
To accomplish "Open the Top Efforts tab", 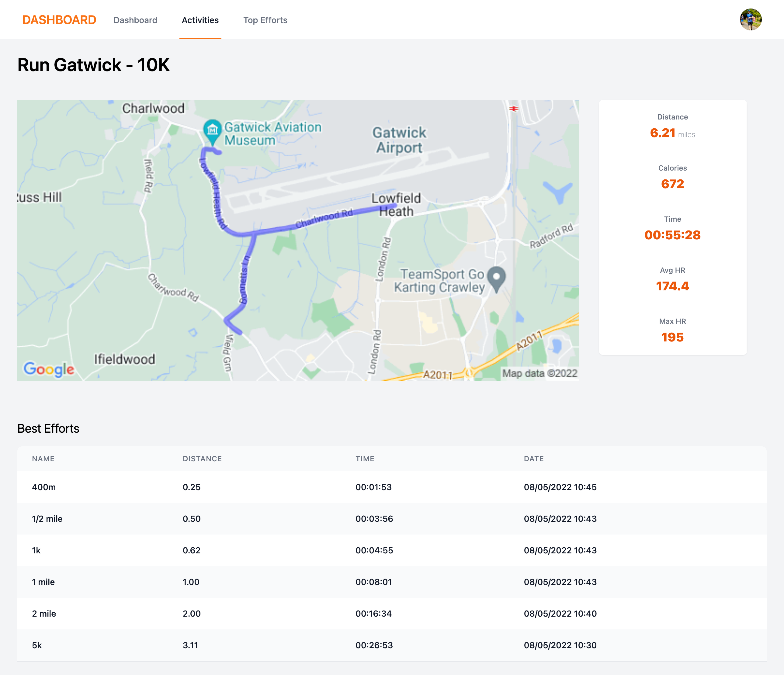I will pyautogui.click(x=265, y=20).
